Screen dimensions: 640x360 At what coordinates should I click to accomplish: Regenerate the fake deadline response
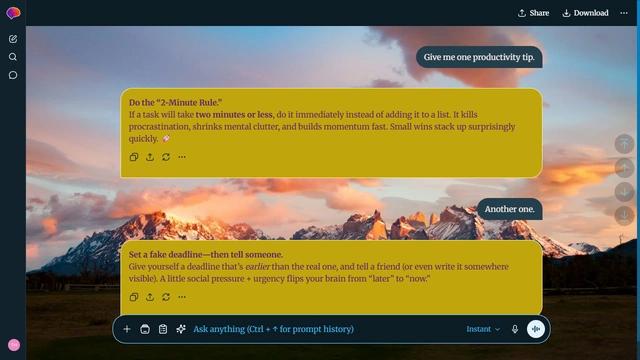click(x=166, y=297)
